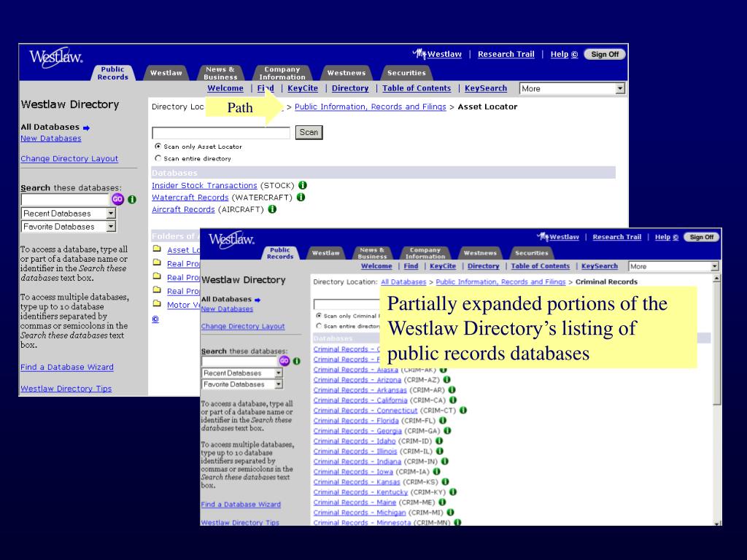Screen dimensions: 747x560
Task: Open Recent Databases dropdown in back window
Action: click(111, 214)
